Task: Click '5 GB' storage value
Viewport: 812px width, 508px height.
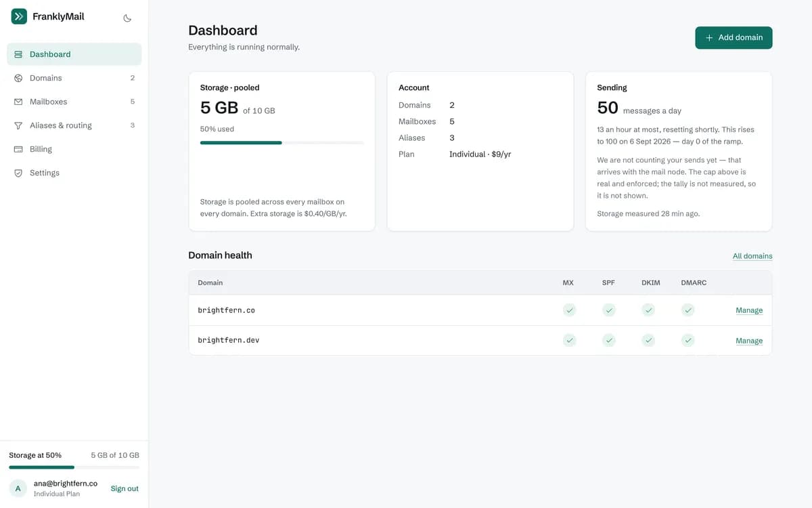Action: point(219,108)
